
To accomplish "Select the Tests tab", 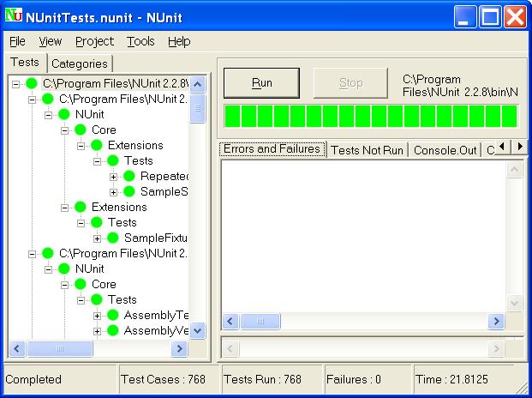I will (x=25, y=62).
